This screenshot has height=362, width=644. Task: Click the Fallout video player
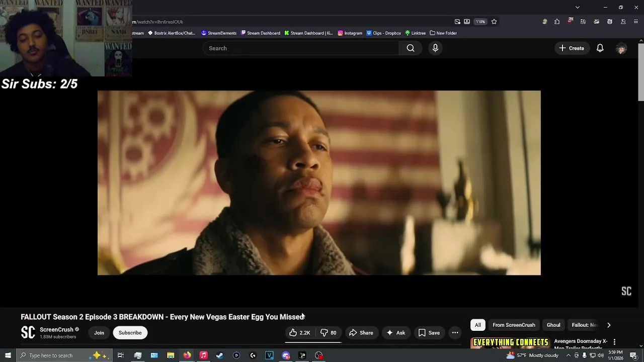click(x=319, y=183)
